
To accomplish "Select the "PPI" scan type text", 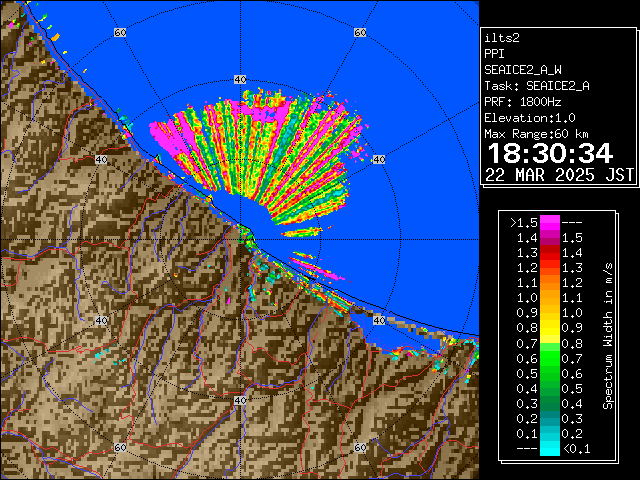I will [494, 54].
